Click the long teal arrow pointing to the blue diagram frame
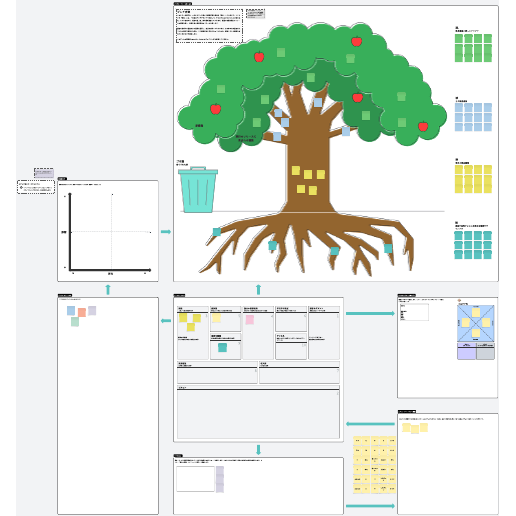This screenshot has height=516, width=516. (370, 313)
